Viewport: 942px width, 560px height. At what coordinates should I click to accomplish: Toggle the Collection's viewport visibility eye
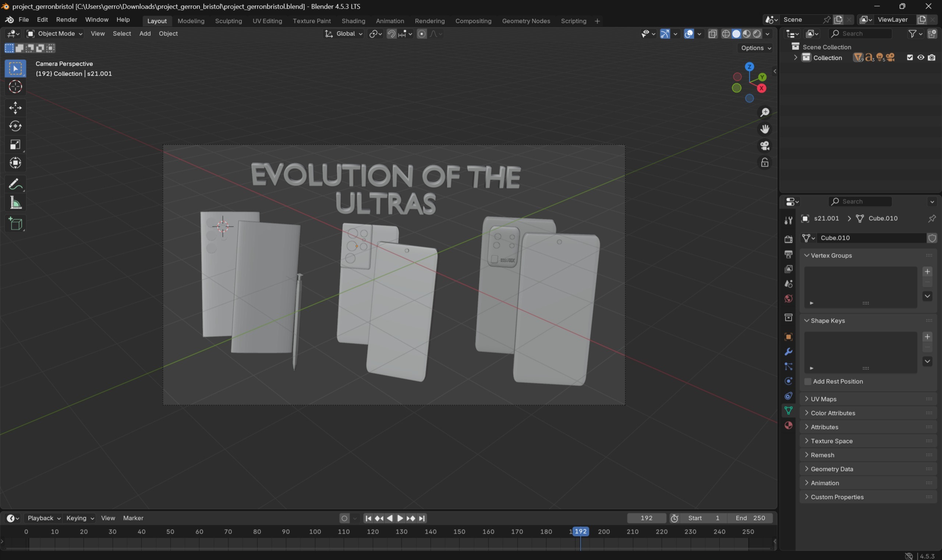[x=921, y=57]
